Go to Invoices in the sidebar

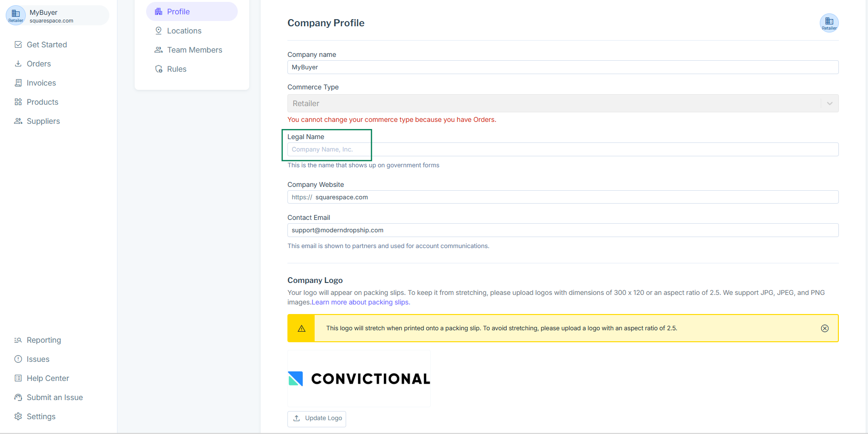coord(41,83)
